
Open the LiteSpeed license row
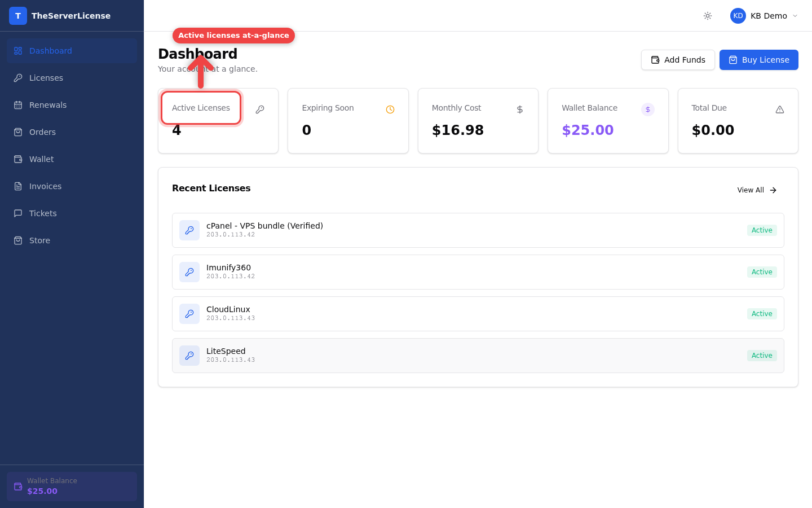478,356
